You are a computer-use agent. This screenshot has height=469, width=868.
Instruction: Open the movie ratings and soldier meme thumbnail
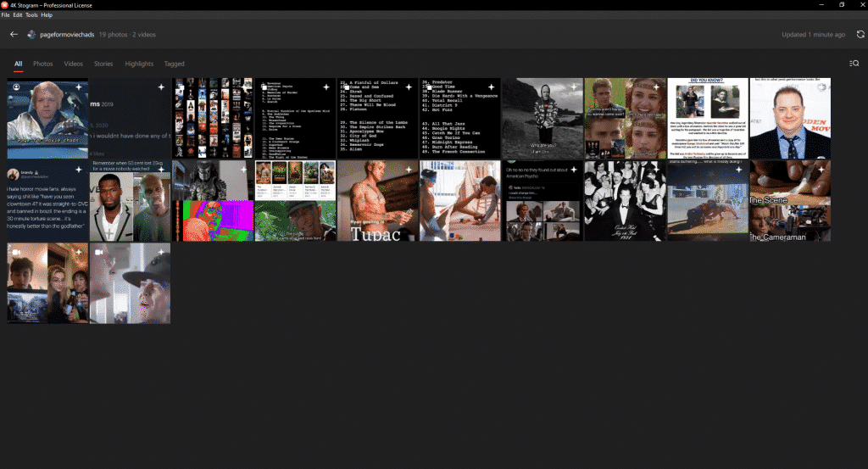click(x=295, y=201)
